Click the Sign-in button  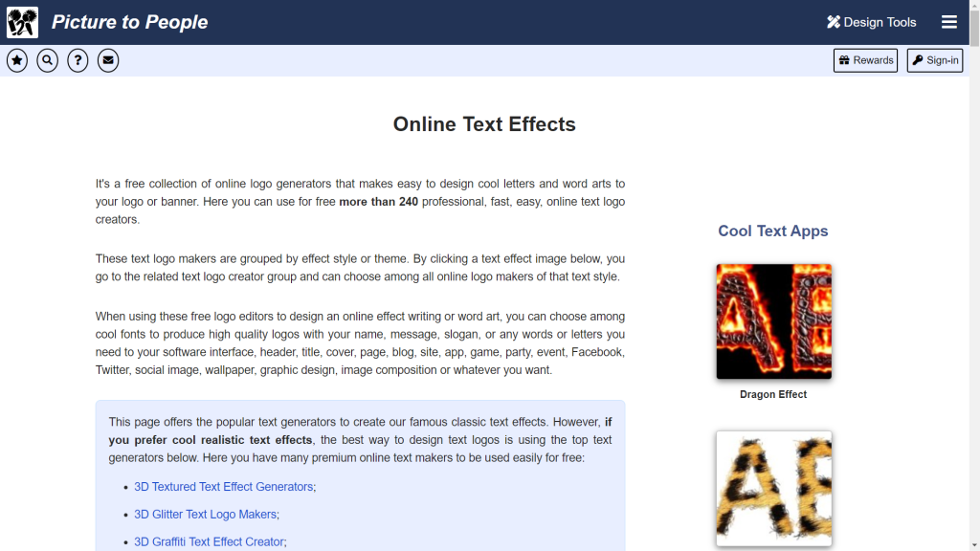935,60
